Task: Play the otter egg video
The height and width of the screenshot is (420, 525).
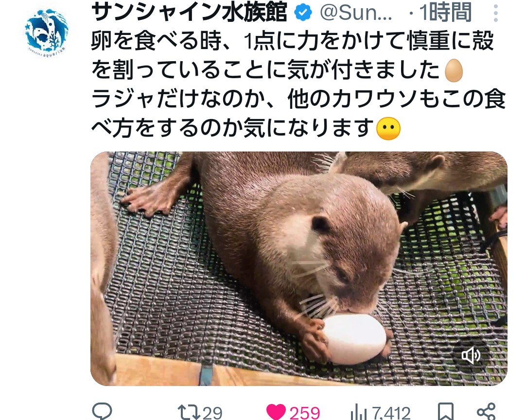Action: 298,269
